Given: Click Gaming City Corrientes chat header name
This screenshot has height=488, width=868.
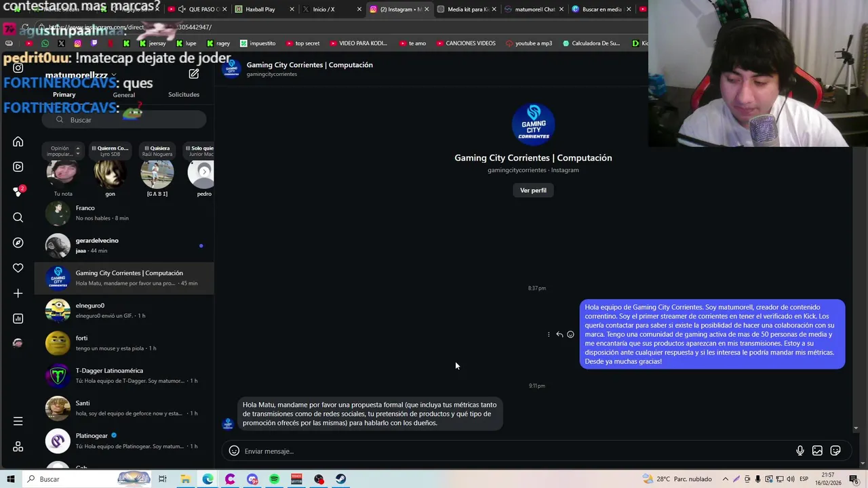Looking at the screenshot, I should 309,65.
